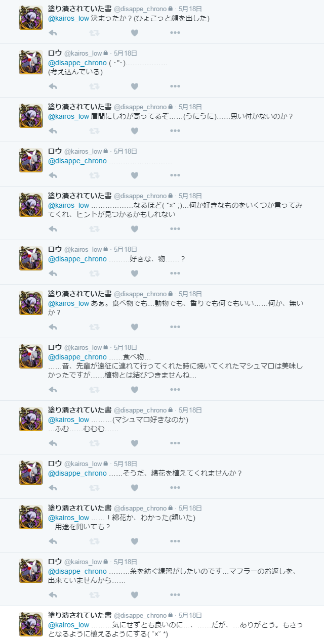Image resolution: width=324 pixels, height=644 pixels.
Task: Open the avatar of the first tweet
Action: tap(31, 18)
